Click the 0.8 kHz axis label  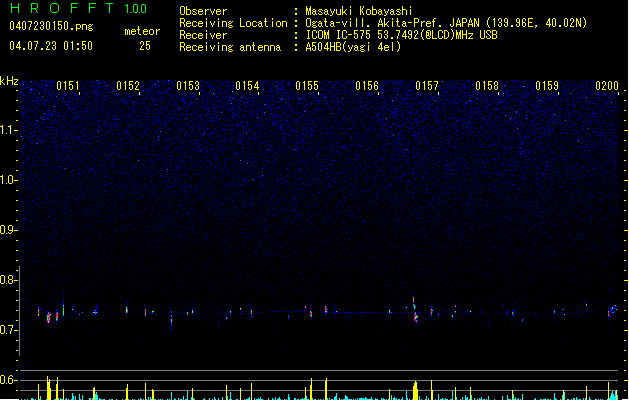[8, 280]
